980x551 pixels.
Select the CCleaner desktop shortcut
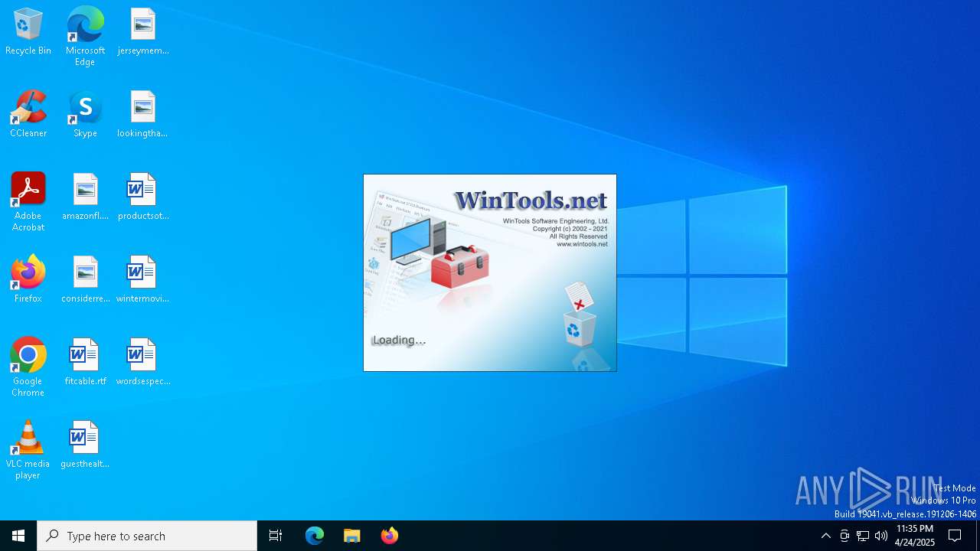(x=28, y=115)
